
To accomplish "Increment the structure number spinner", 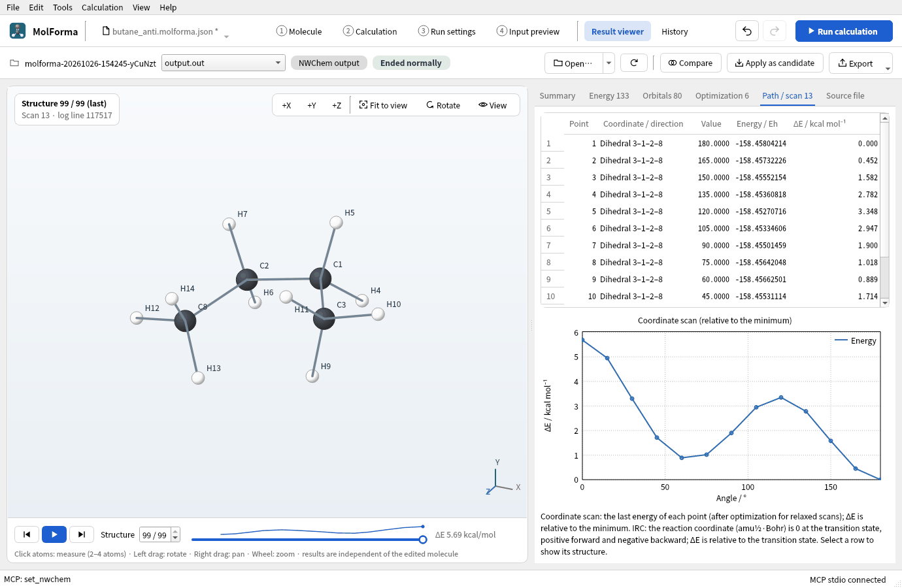I will click(x=175, y=531).
